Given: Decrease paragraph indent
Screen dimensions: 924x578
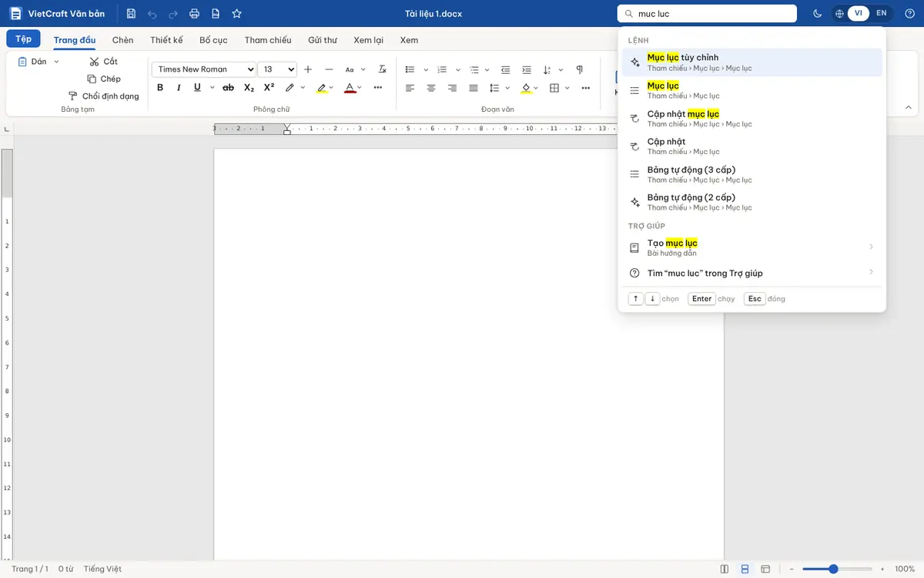Looking at the screenshot, I should tap(505, 69).
